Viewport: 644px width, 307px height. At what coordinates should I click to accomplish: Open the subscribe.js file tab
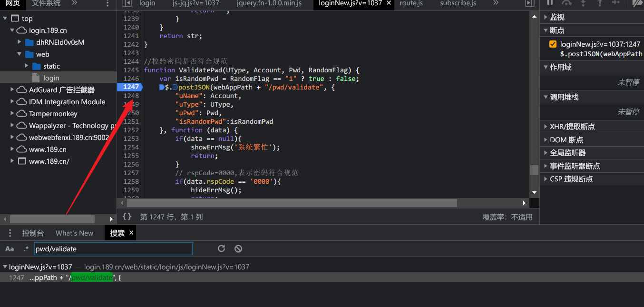click(x=458, y=3)
